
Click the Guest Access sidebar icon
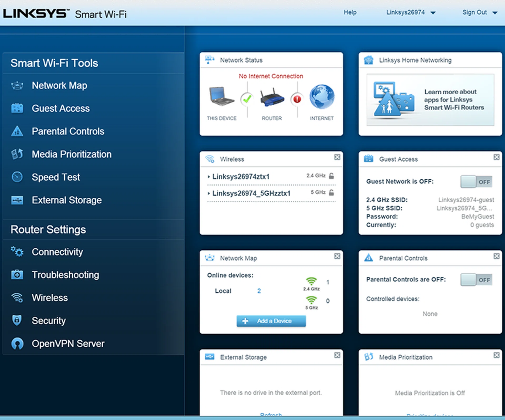[x=17, y=108]
